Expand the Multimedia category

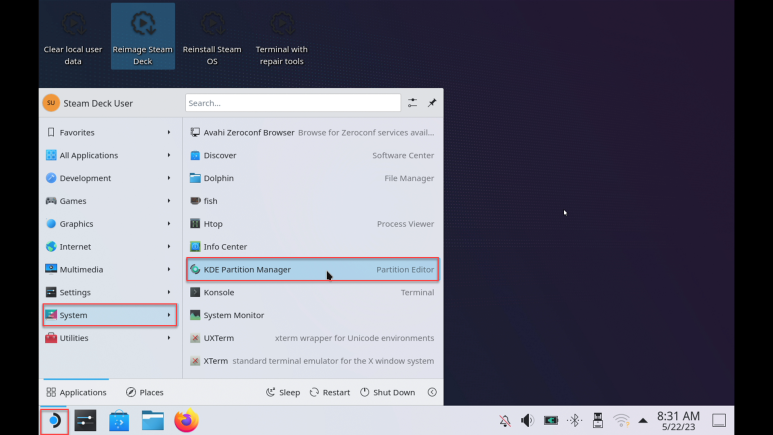coord(109,269)
